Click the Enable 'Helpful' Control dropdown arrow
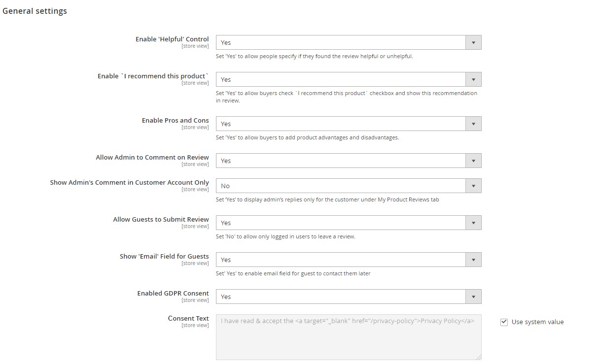The height and width of the screenshot is (364, 601). (x=473, y=43)
